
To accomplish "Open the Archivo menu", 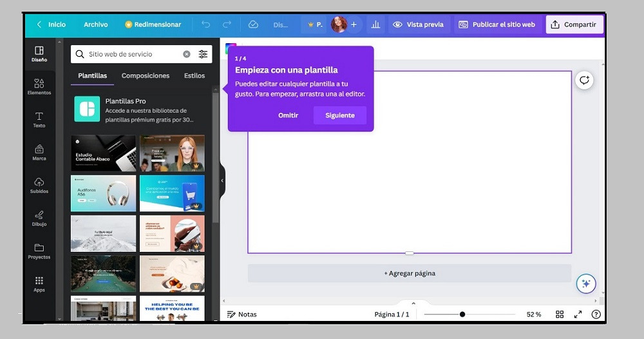I will tap(95, 24).
